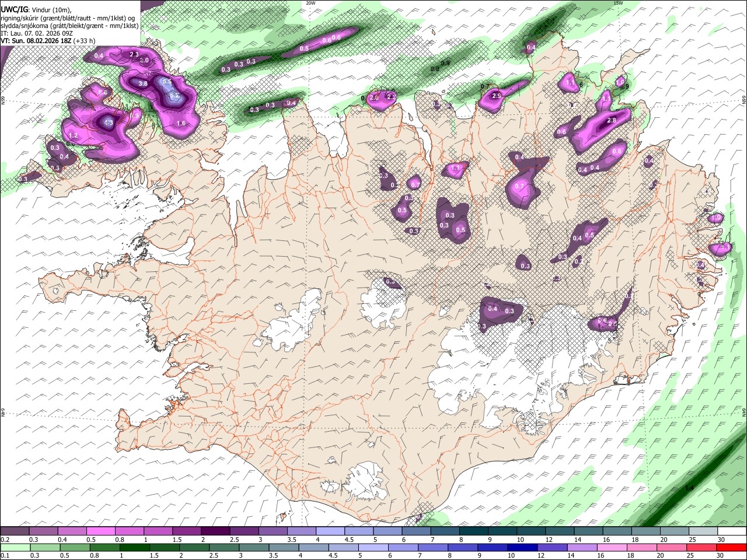Click the 'rigning/skúrir' legend description line

click(68, 17)
